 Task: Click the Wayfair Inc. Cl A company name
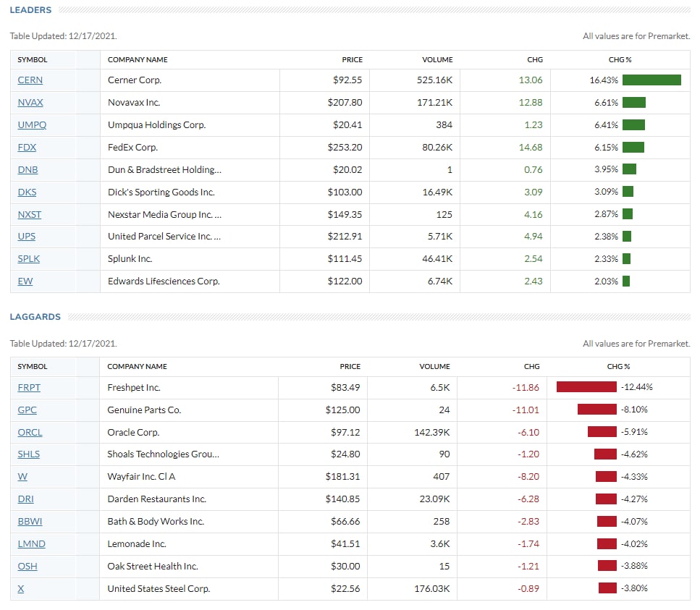(x=141, y=478)
